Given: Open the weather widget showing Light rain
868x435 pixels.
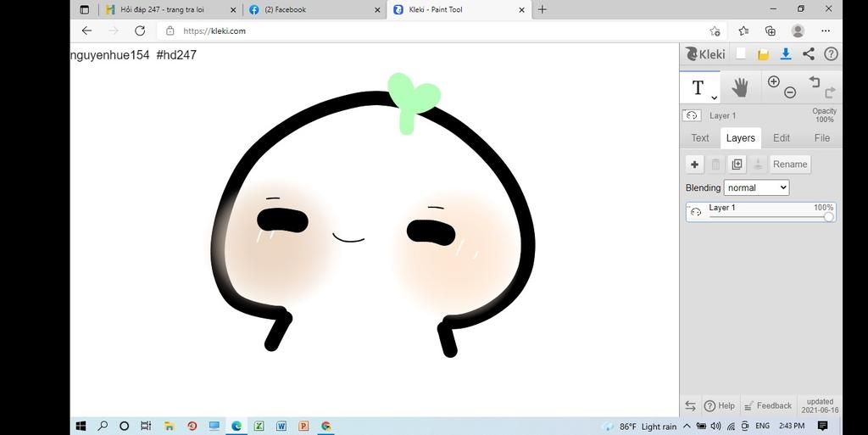Looking at the screenshot, I should [639, 427].
